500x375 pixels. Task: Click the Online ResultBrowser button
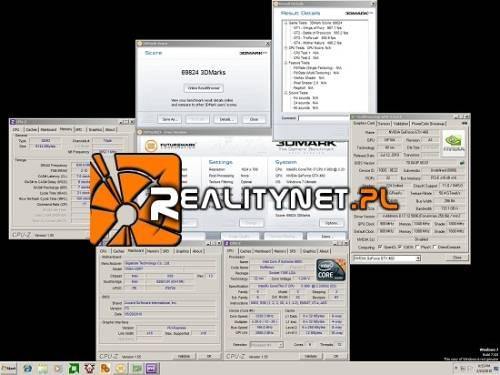pos(204,88)
